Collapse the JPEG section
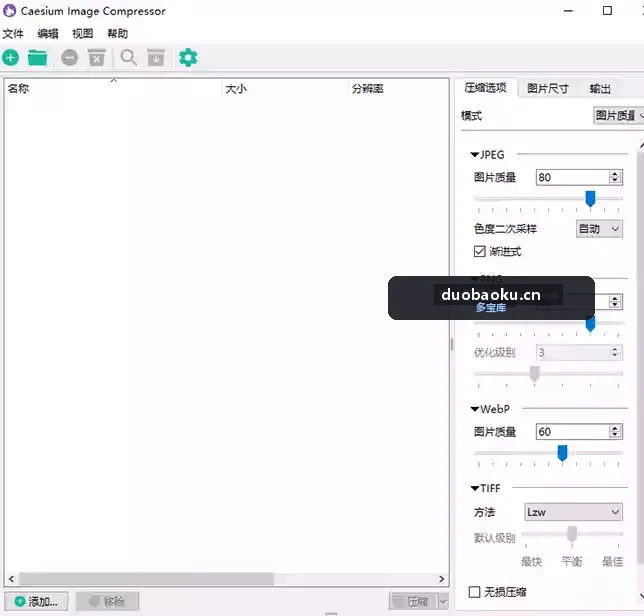 click(475, 155)
